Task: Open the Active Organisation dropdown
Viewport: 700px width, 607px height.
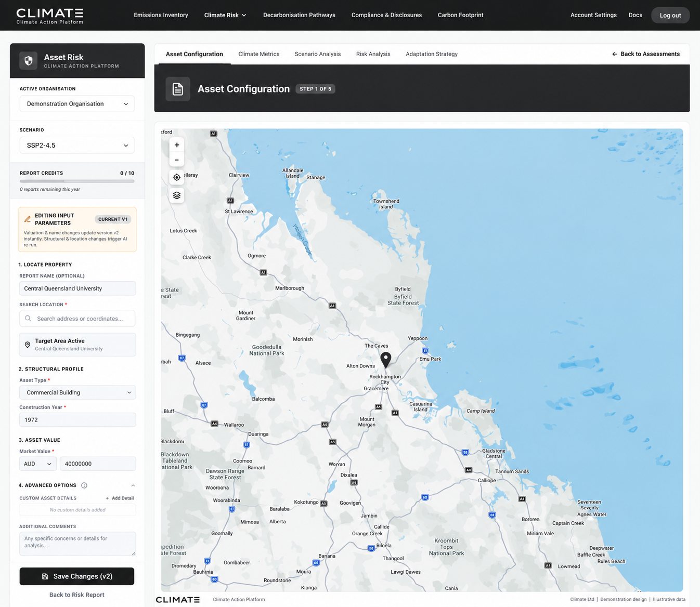Action: click(x=77, y=104)
